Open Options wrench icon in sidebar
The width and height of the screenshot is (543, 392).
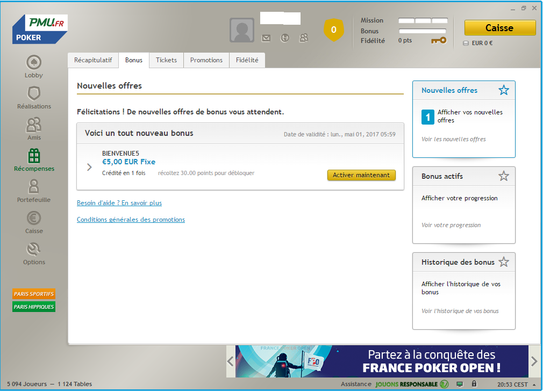[34, 250]
